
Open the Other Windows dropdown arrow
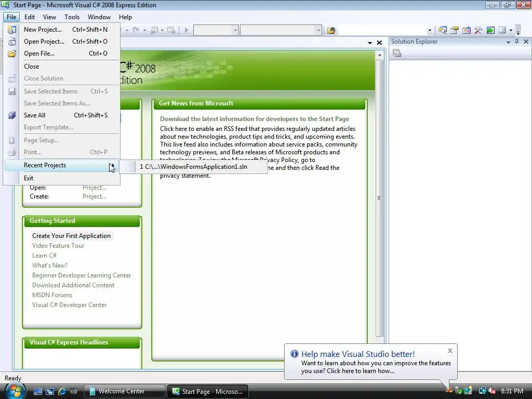[511, 30]
